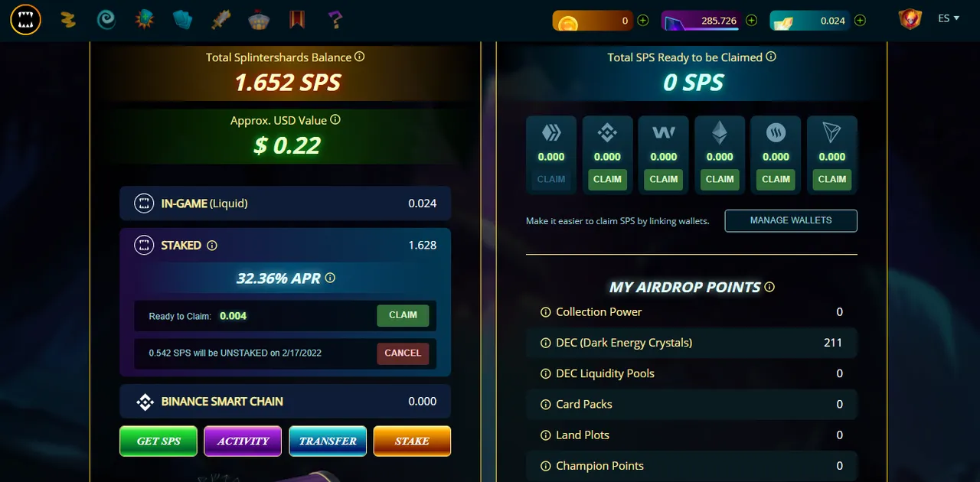Open the sword battle menu icon
The width and height of the screenshot is (980, 482).
220,20
